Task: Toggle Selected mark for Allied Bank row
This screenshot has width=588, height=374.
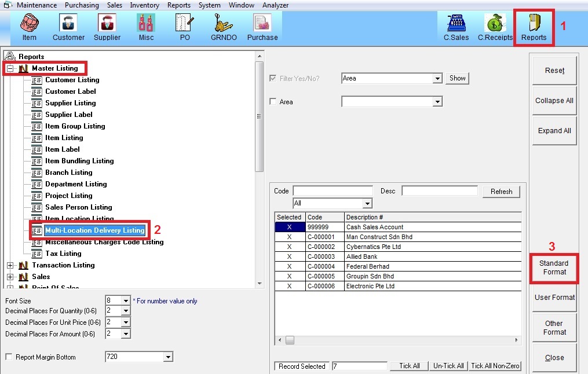Action: click(289, 256)
